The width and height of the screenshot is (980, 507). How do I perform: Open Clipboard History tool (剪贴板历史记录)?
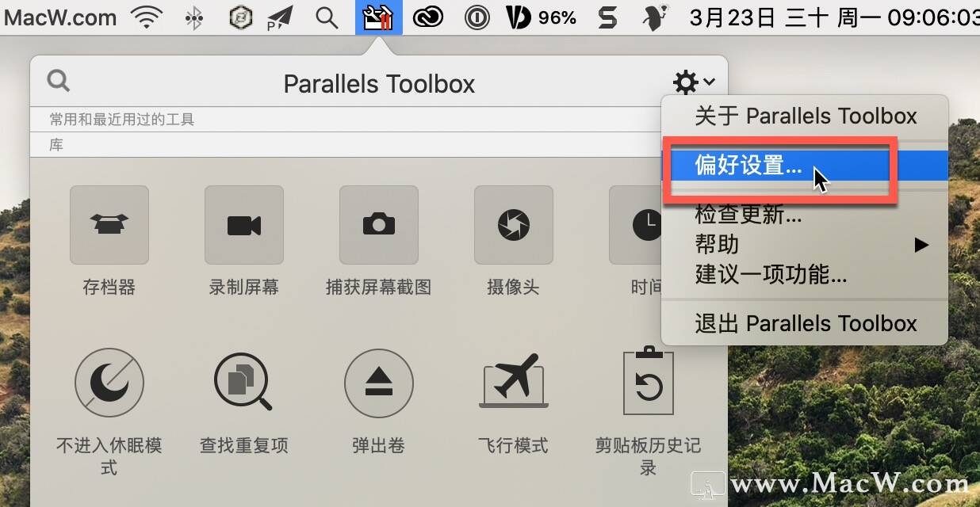pos(649,382)
